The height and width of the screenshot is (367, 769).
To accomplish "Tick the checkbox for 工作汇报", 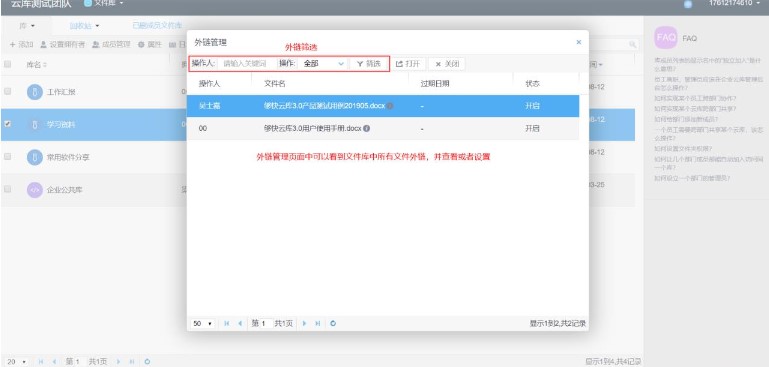I will click(7, 91).
